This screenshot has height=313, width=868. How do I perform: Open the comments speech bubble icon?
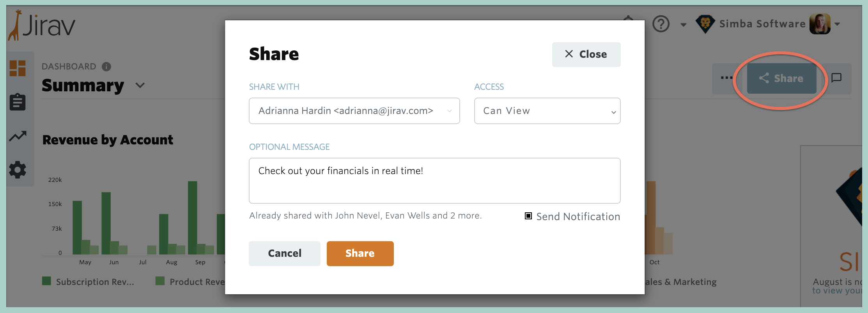pyautogui.click(x=836, y=78)
